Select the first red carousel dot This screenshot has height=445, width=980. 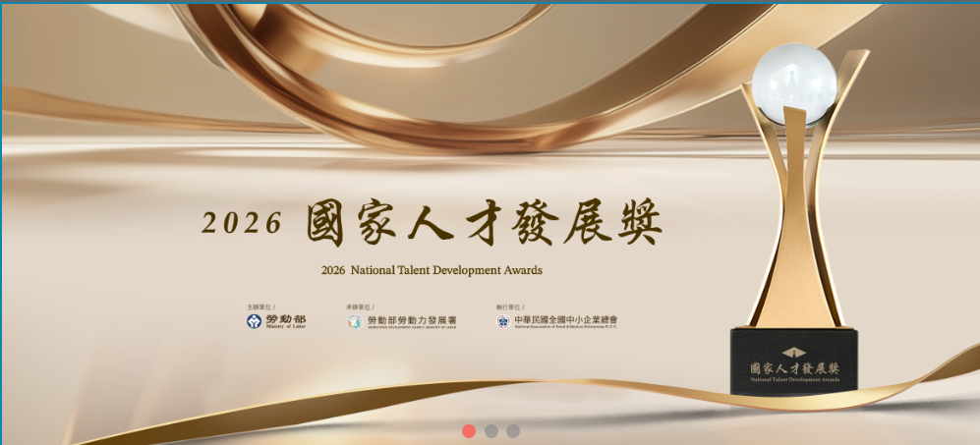click(469, 430)
